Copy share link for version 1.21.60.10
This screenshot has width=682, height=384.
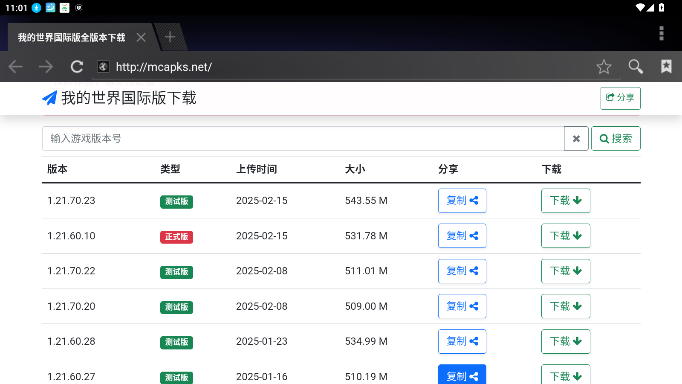462,236
